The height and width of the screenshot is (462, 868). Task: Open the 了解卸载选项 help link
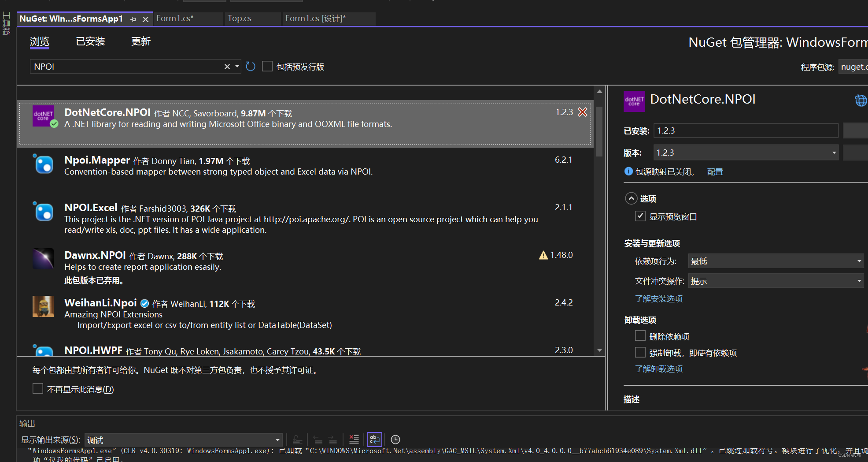pyautogui.click(x=658, y=369)
